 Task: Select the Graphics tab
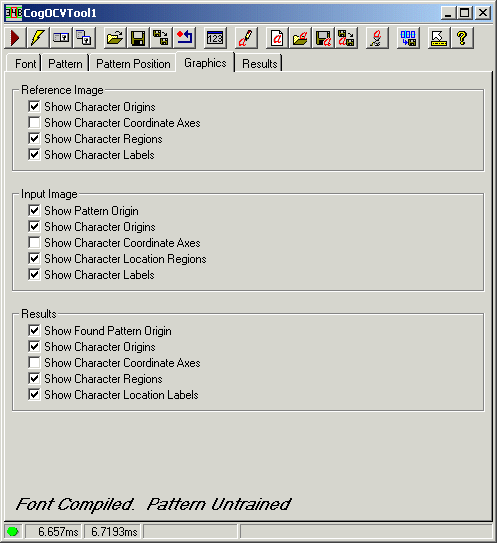(205, 63)
